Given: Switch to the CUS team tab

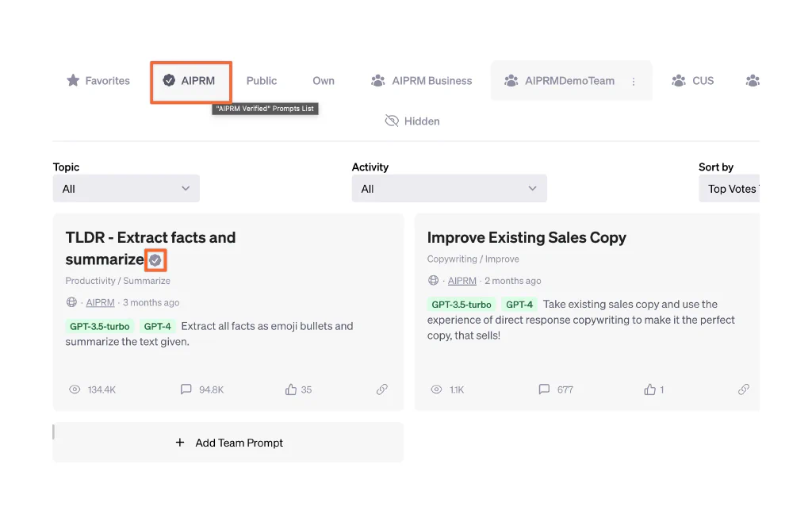Looking at the screenshot, I should 692,81.
